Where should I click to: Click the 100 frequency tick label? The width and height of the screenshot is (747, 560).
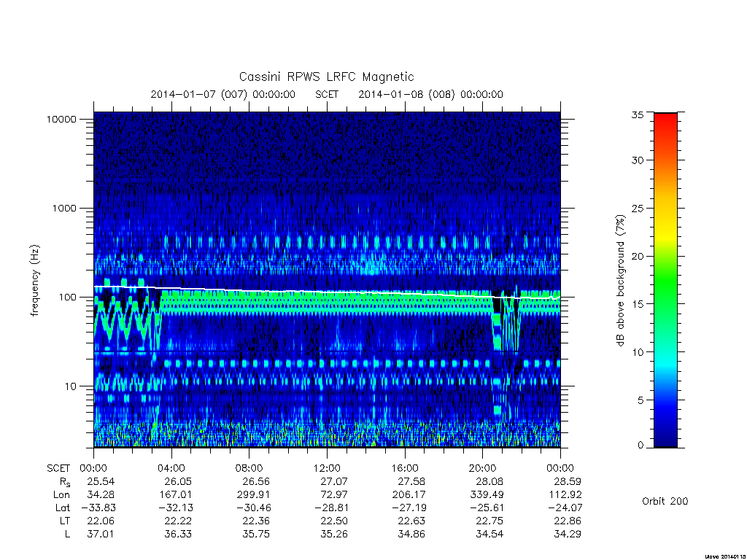click(67, 297)
